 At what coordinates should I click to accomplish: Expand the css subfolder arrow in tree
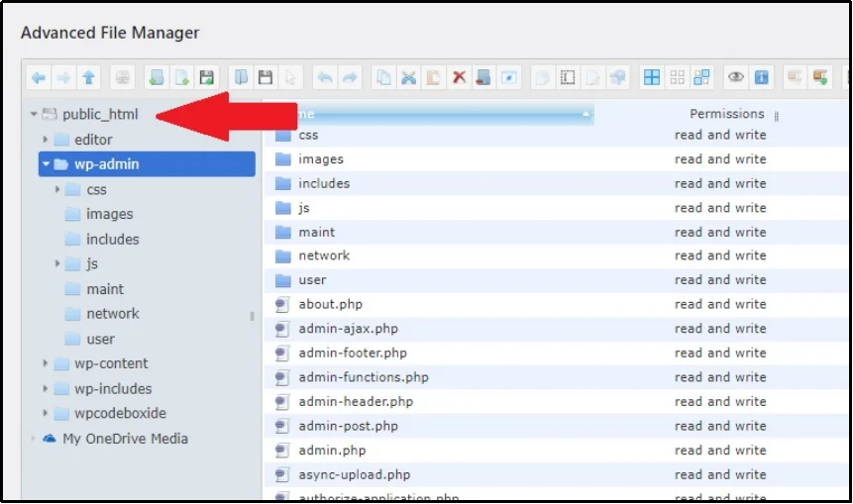coord(57,189)
